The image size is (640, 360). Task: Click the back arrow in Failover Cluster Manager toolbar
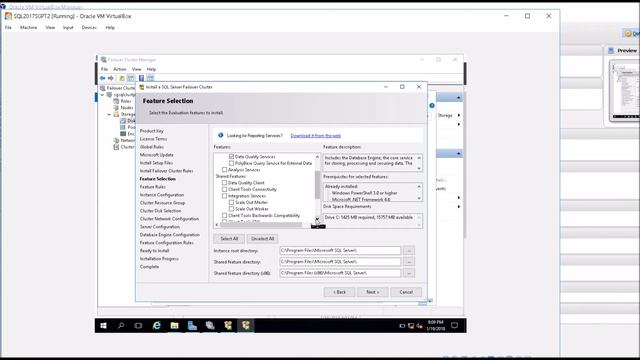[102, 78]
